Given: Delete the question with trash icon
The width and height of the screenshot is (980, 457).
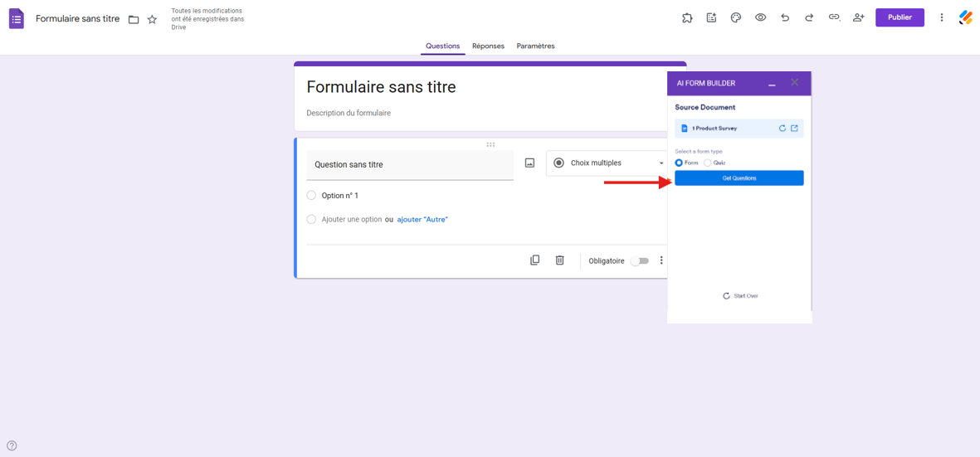Looking at the screenshot, I should [560, 260].
